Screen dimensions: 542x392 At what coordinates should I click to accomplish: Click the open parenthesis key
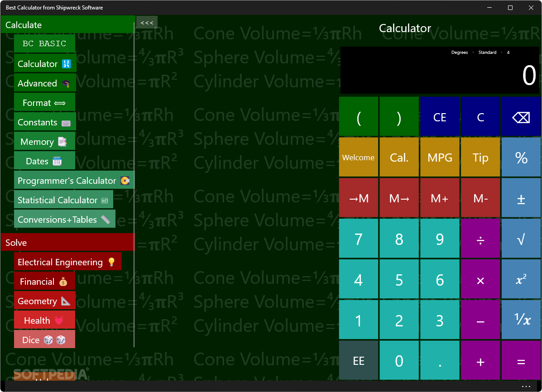[x=359, y=116]
